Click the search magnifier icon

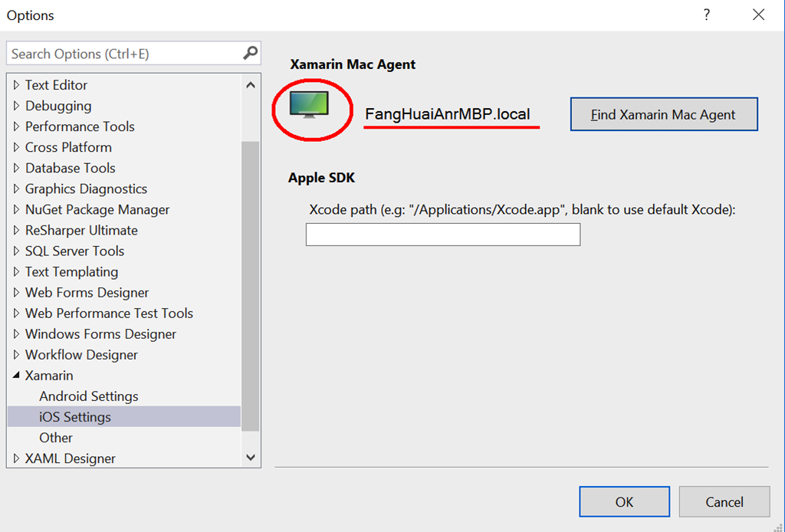point(251,53)
